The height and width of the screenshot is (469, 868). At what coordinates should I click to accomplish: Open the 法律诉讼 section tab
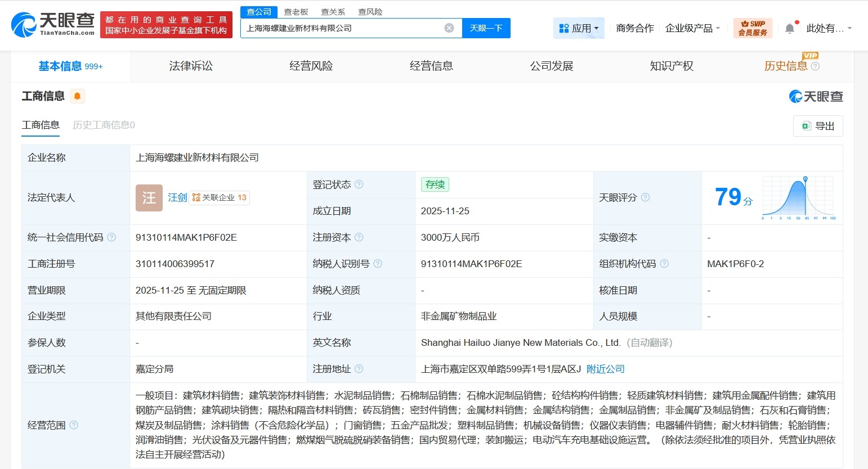coord(190,66)
